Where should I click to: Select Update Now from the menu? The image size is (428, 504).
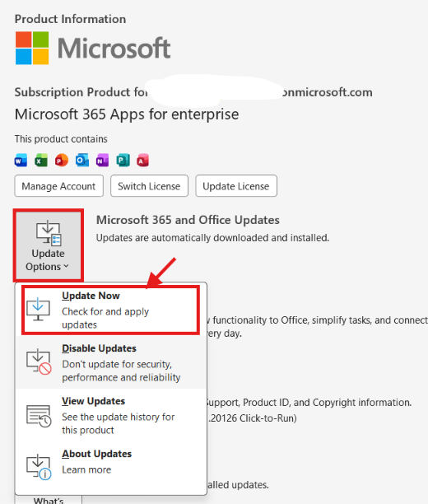click(110, 310)
